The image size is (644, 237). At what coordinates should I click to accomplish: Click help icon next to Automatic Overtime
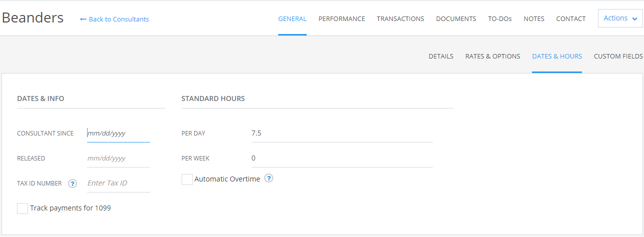(x=269, y=178)
